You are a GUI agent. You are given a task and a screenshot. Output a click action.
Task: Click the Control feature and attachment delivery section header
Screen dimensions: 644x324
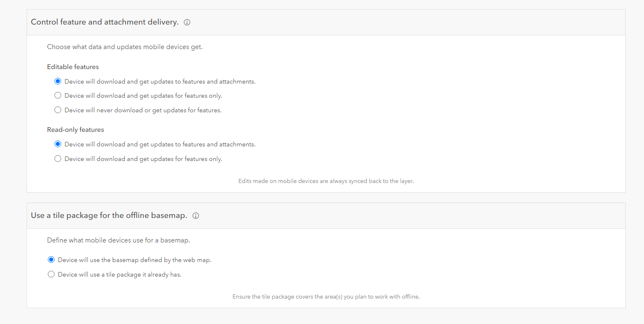(104, 22)
